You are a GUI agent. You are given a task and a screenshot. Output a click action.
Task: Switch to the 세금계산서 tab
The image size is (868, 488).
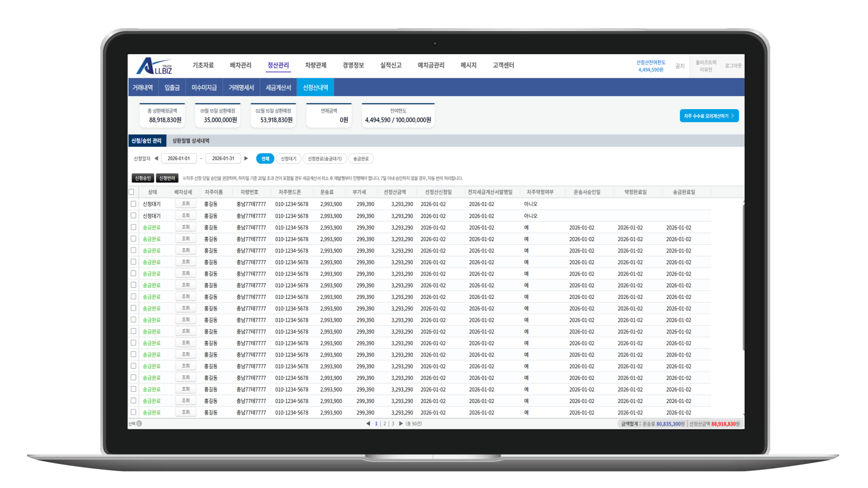click(278, 88)
